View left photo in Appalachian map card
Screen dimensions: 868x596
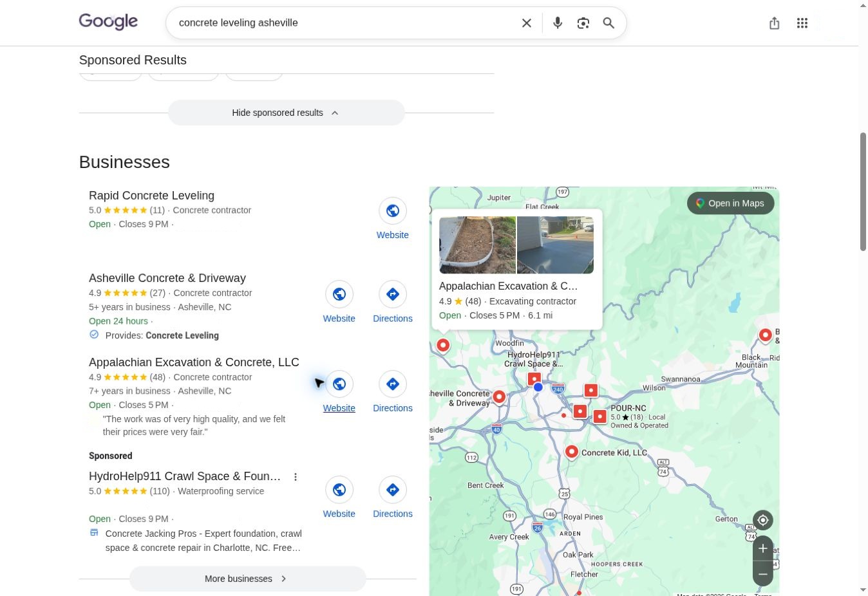(x=477, y=245)
